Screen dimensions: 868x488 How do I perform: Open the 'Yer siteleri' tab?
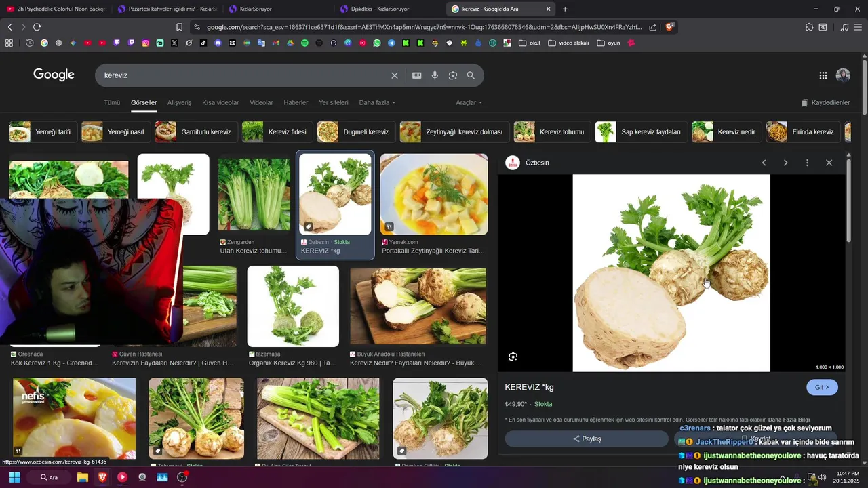click(334, 102)
